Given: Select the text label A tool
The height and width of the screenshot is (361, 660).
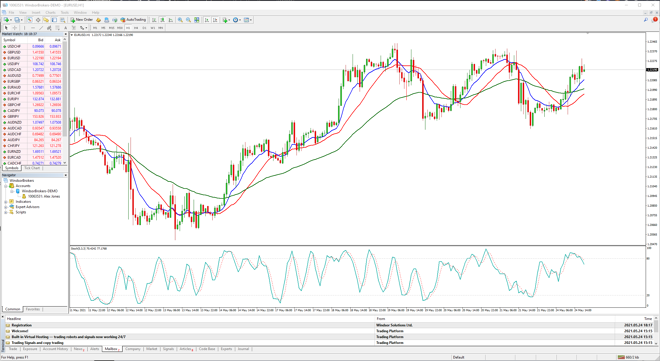Looking at the screenshot, I should pos(65,28).
